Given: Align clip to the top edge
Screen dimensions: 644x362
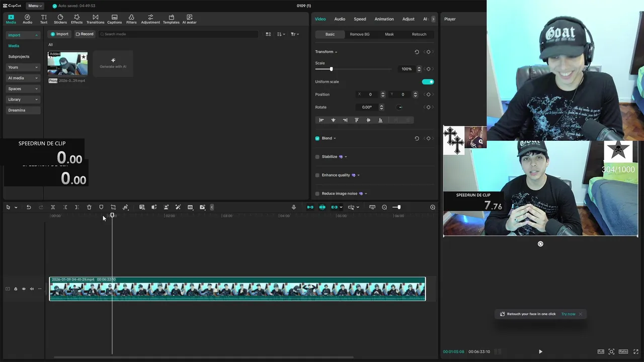Looking at the screenshot, I should click(357, 120).
